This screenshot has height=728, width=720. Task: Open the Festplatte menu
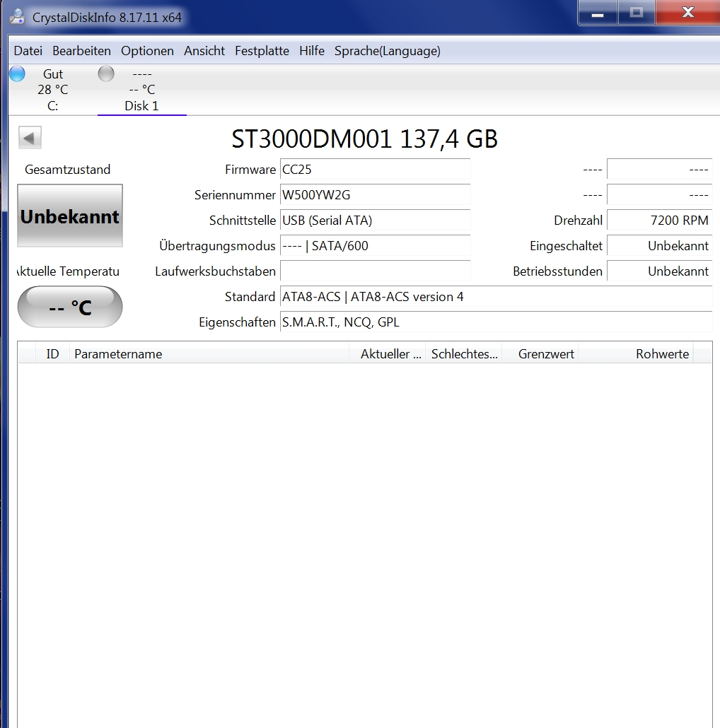tap(262, 51)
